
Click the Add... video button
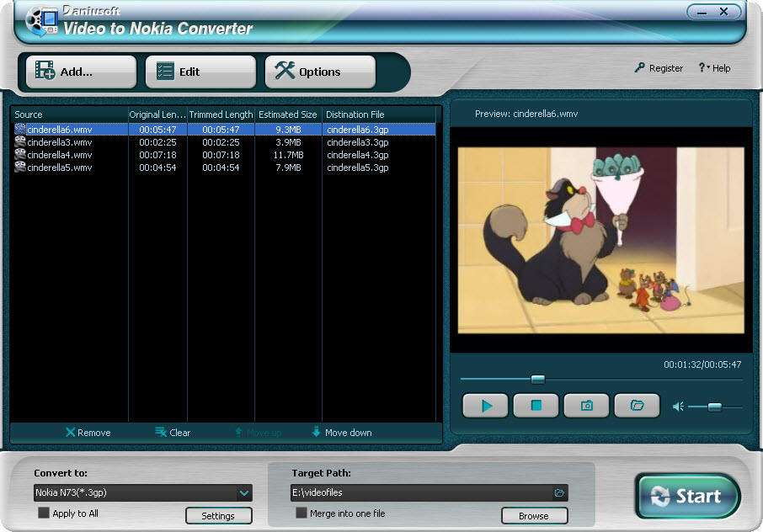(x=81, y=72)
